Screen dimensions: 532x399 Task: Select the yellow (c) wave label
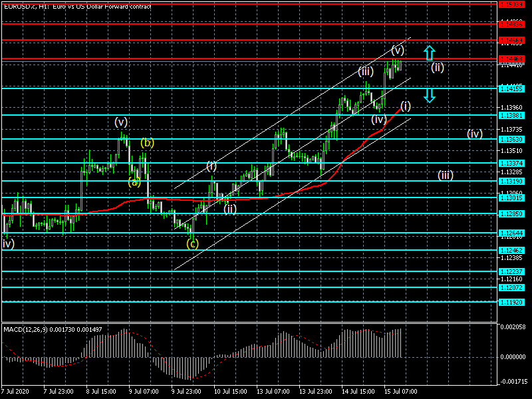192,243
